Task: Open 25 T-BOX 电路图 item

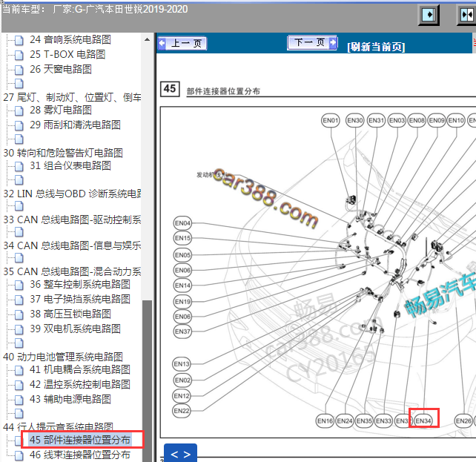Action: click(x=67, y=54)
